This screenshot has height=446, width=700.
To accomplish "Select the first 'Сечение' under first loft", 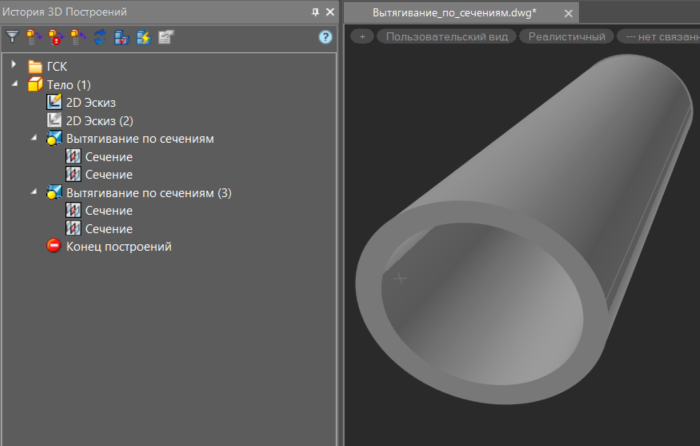I will [108, 157].
